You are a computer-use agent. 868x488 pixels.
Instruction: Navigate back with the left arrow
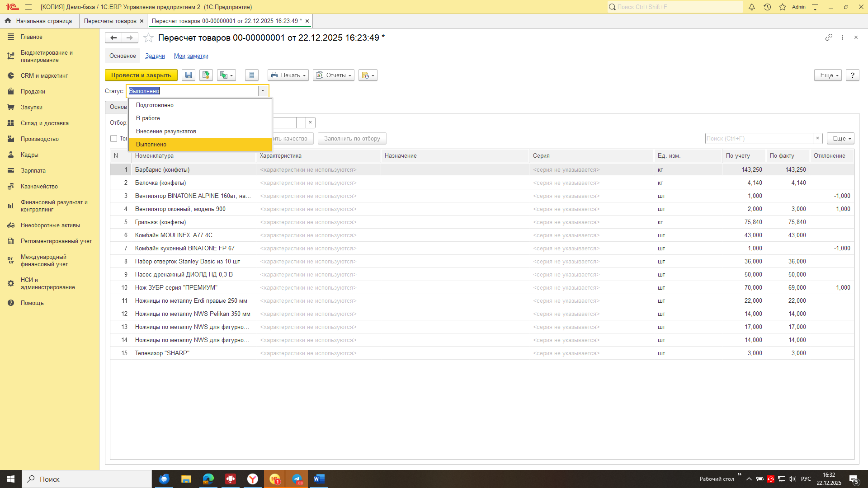(x=113, y=38)
